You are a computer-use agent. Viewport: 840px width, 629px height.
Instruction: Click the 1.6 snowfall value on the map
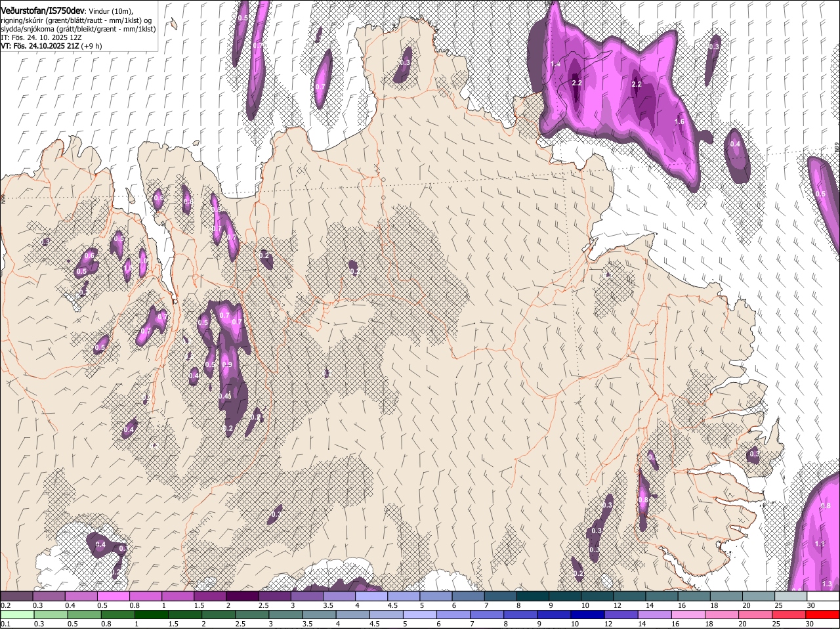point(679,121)
